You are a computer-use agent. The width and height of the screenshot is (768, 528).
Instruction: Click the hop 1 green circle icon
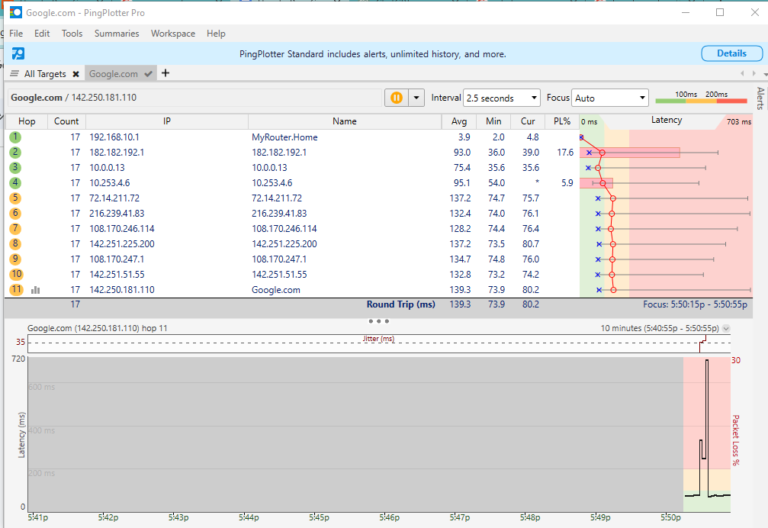(x=16, y=136)
